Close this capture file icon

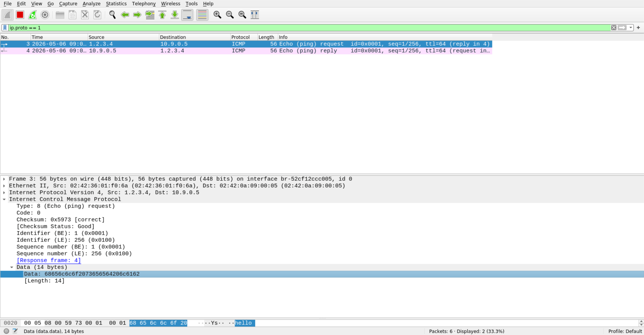(85, 15)
